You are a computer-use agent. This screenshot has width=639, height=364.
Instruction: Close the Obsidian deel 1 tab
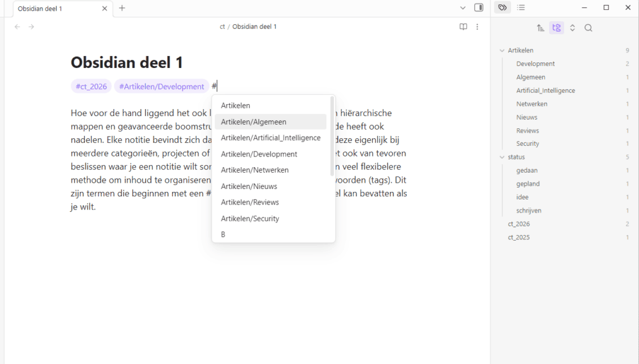[105, 8]
